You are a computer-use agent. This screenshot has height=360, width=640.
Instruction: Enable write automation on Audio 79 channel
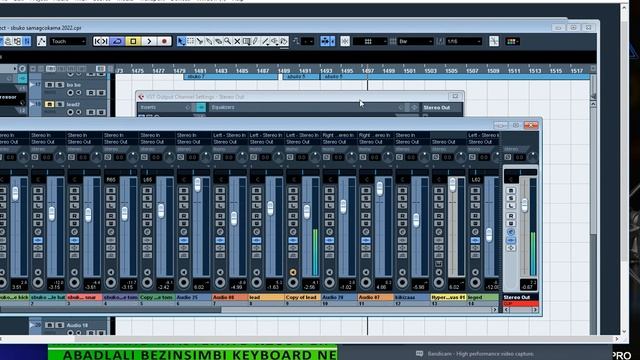pyautogui.click(x=330, y=224)
